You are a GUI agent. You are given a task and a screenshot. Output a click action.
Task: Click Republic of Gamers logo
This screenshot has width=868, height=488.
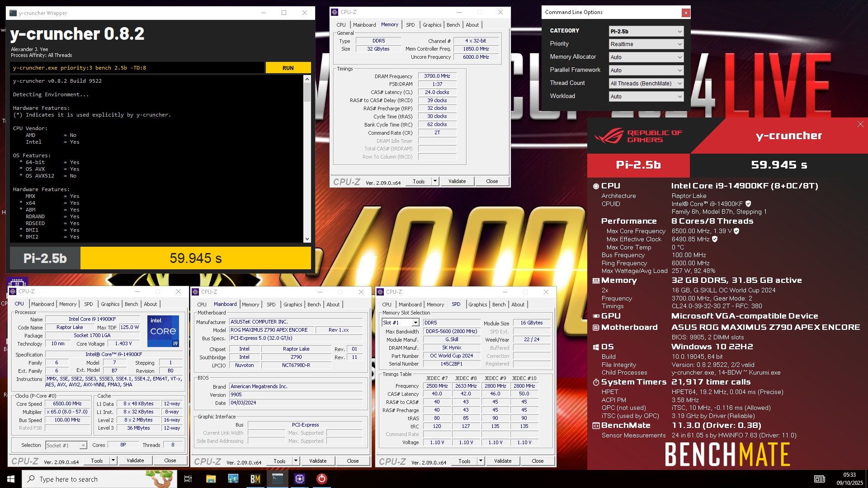[639, 136]
